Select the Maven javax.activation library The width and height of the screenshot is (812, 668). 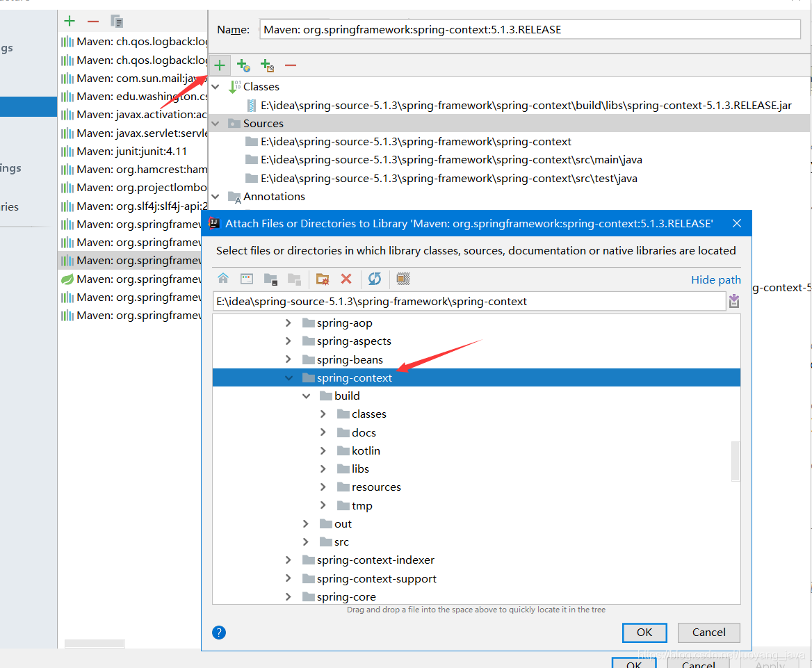133,115
